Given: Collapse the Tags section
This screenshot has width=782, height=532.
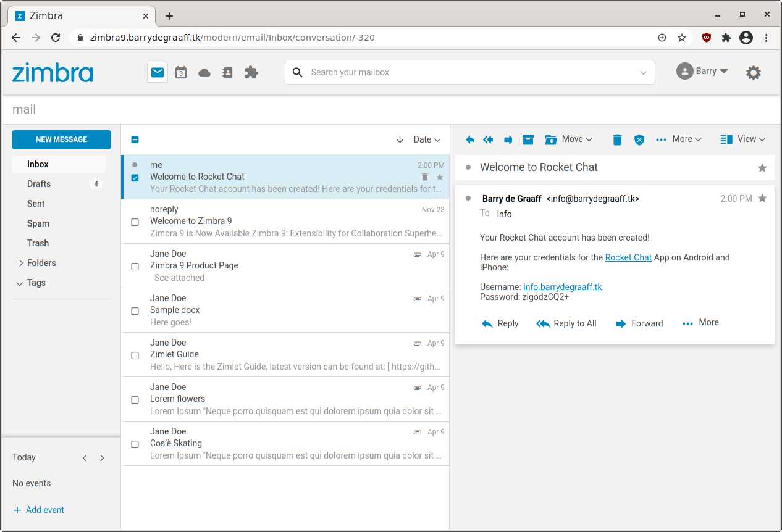Looking at the screenshot, I should (x=20, y=283).
